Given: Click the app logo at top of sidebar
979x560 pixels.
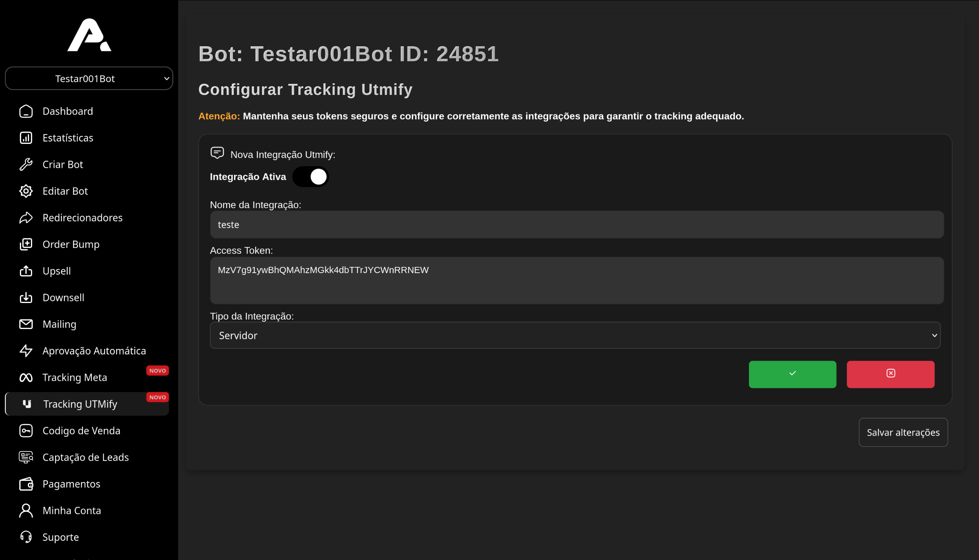Looking at the screenshot, I should click(x=89, y=34).
